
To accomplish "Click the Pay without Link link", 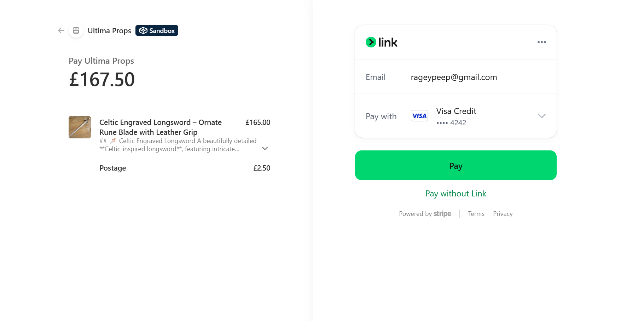I will (x=456, y=194).
